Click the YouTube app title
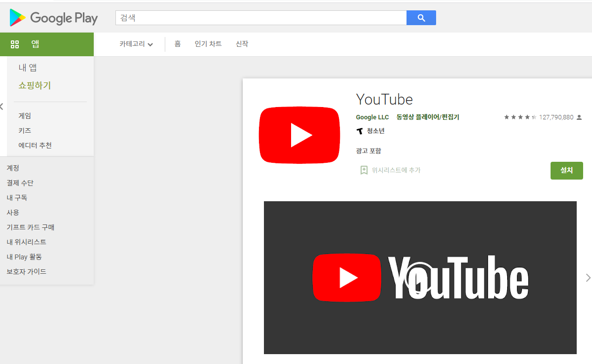592x364 pixels. [x=384, y=99]
